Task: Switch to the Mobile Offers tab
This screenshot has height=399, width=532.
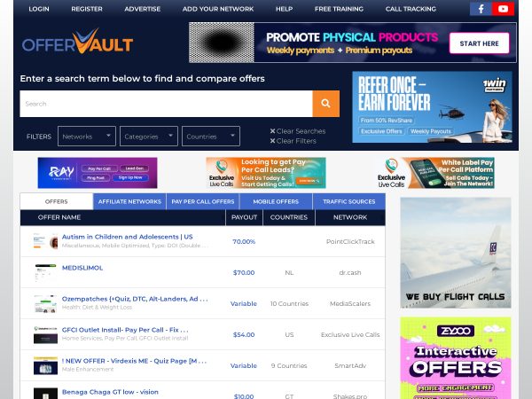Action: [276, 201]
